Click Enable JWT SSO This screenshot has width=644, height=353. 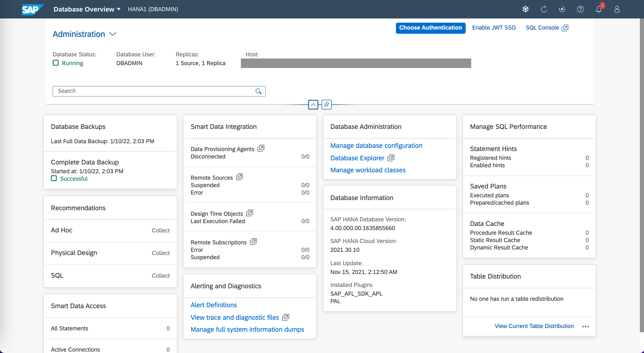tap(494, 28)
